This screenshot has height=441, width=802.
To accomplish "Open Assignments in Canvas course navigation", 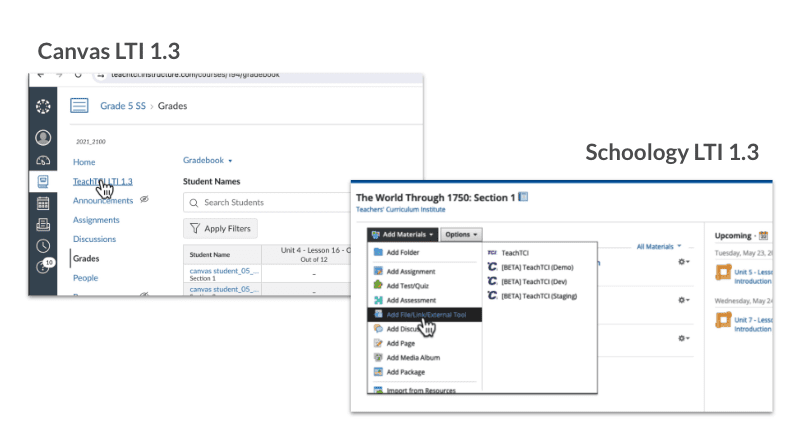I will pos(96,219).
